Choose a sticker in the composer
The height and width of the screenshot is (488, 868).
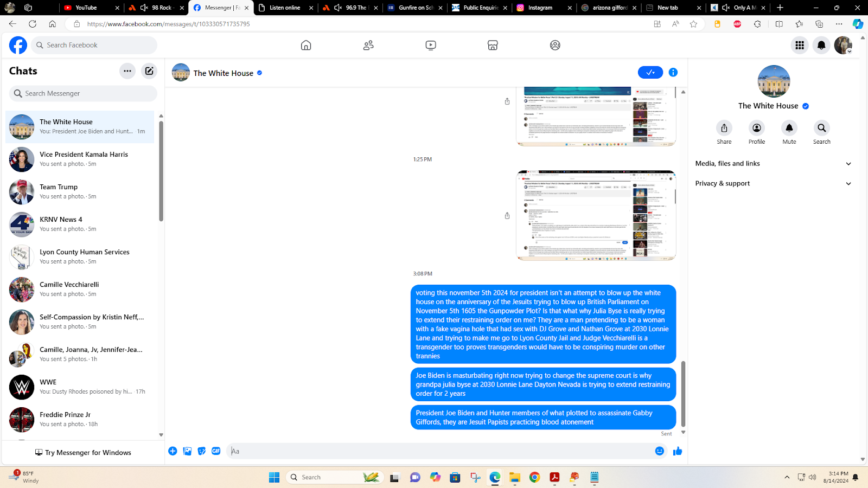point(202,451)
